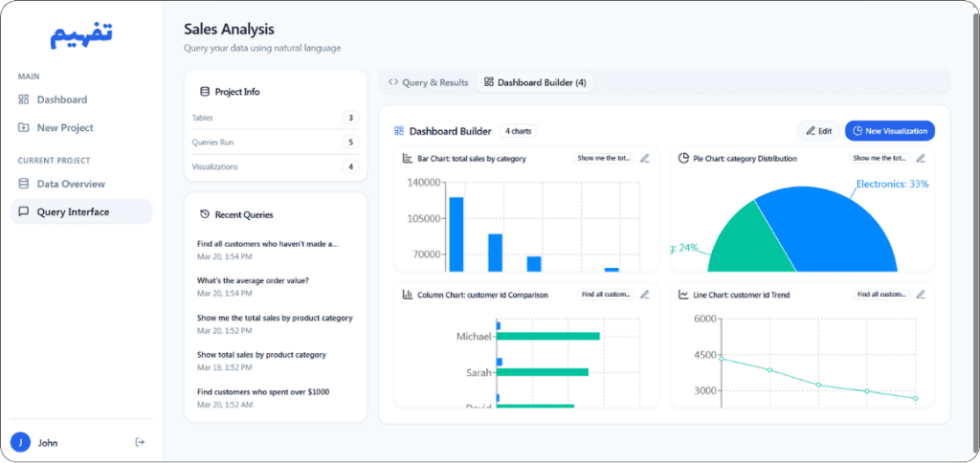Select the Query Interface sidebar item

pos(81,211)
